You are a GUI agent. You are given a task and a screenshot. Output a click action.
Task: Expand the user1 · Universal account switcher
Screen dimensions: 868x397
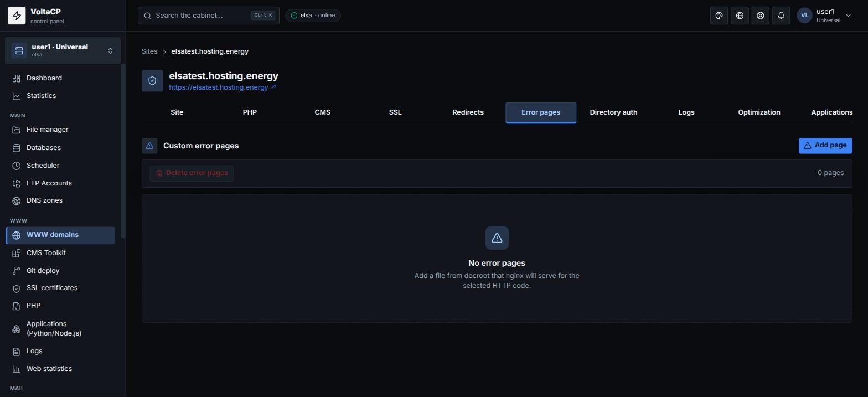(x=63, y=50)
